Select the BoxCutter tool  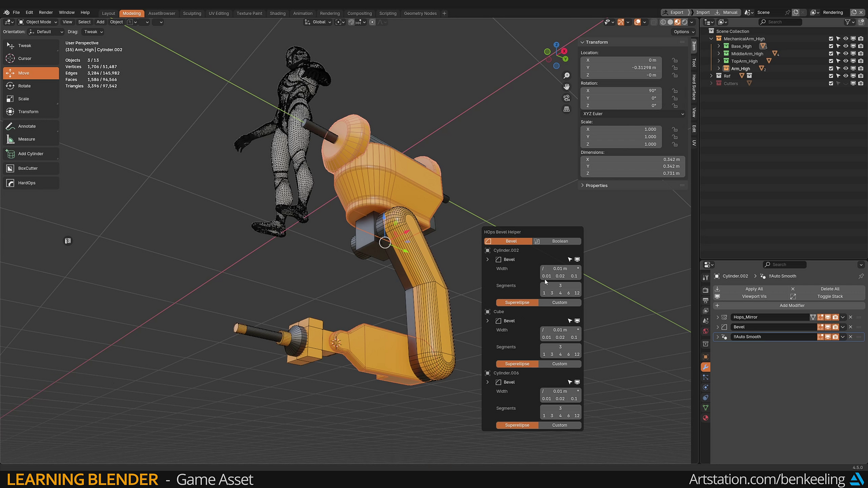(31, 168)
